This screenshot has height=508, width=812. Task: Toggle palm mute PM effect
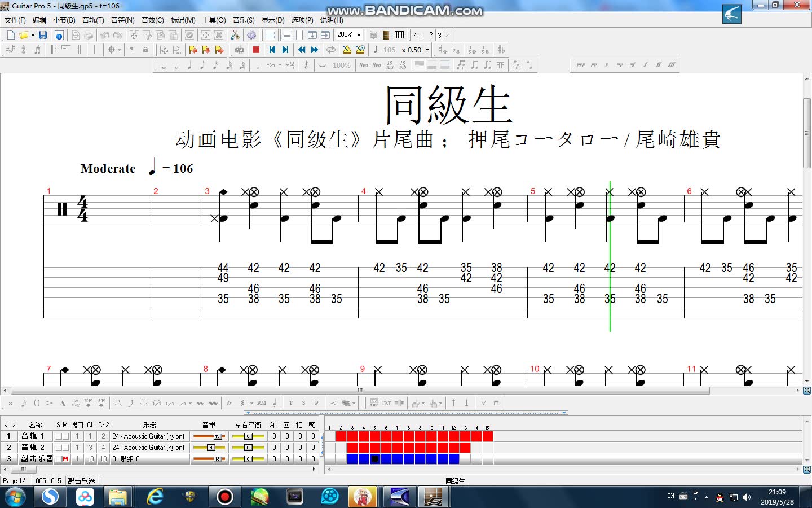(261, 403)
